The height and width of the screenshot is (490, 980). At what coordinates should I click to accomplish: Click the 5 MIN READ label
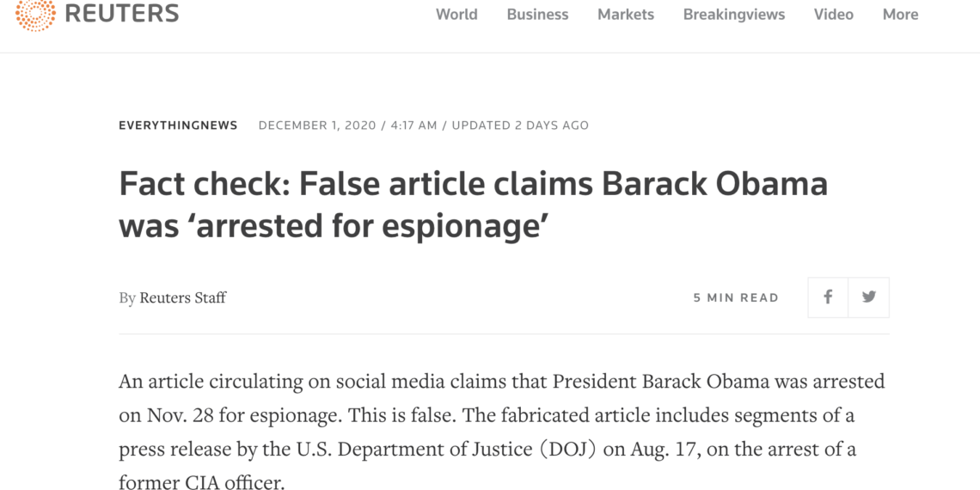click(x=736, y=298)
